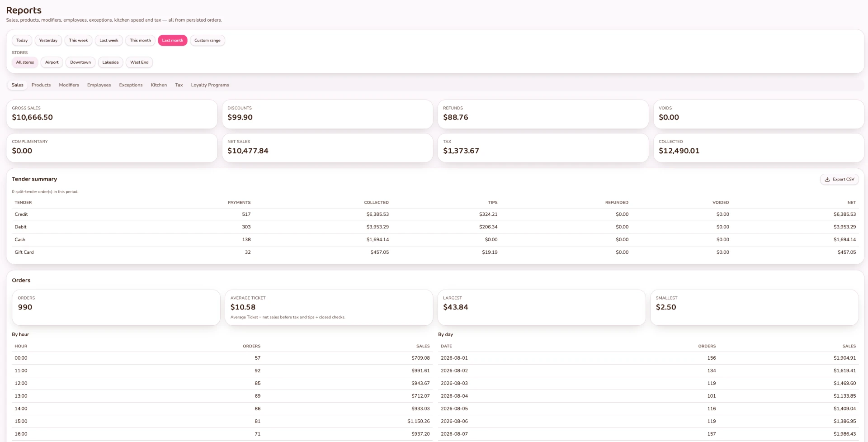Open the Exceptions tab
This screenshot has width=868, height=442.
point(131,85)
